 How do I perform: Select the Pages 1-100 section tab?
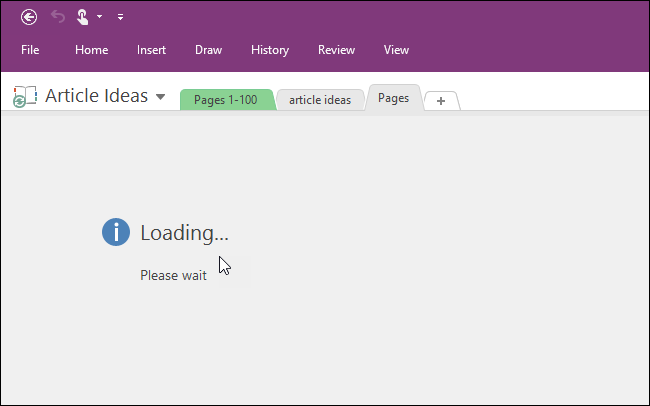227,100
